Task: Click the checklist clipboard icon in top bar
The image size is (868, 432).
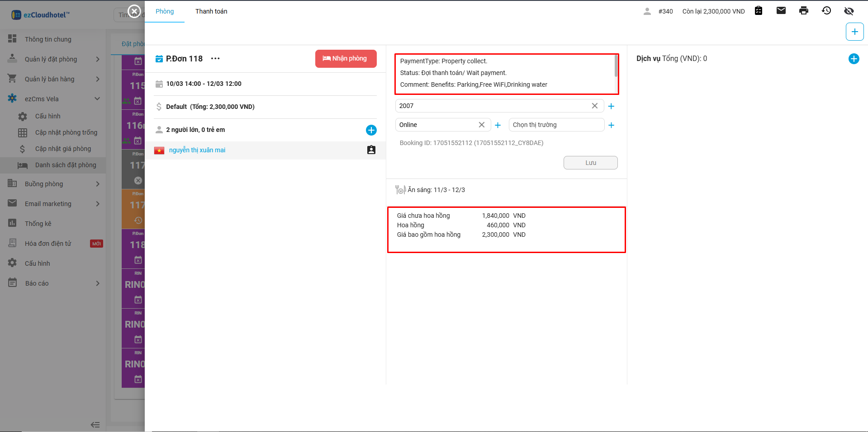Action: click(759, 11)
